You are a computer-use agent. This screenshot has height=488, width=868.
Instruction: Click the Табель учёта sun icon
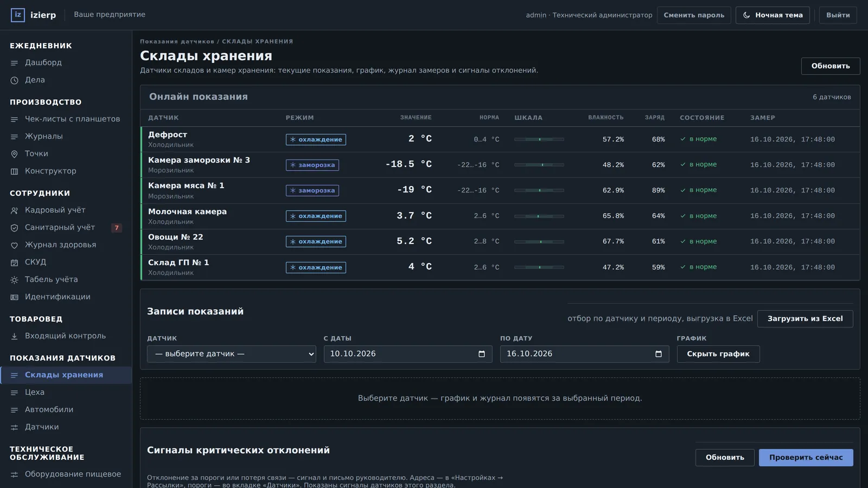point(15,280)
